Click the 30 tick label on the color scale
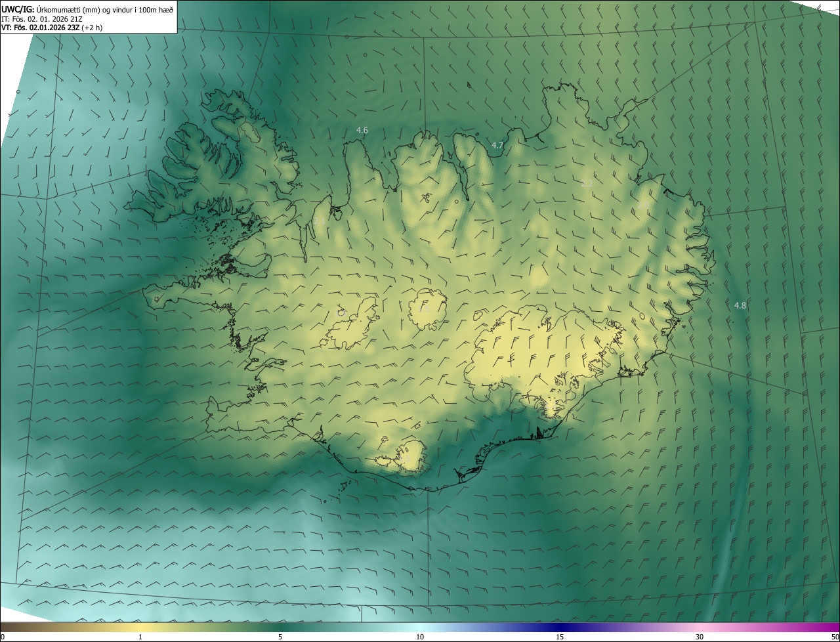The image size is (840, 642). tap(700, 637)
